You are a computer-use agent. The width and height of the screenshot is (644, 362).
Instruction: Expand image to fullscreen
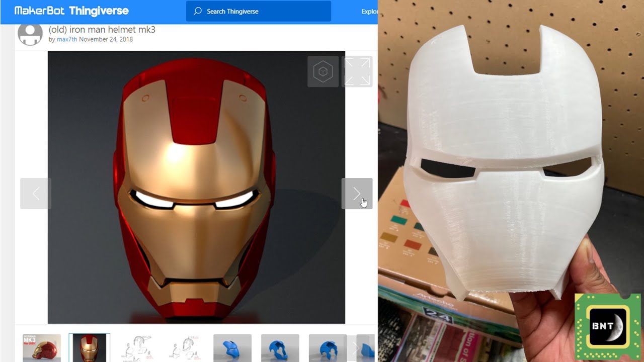coord(357,71)
